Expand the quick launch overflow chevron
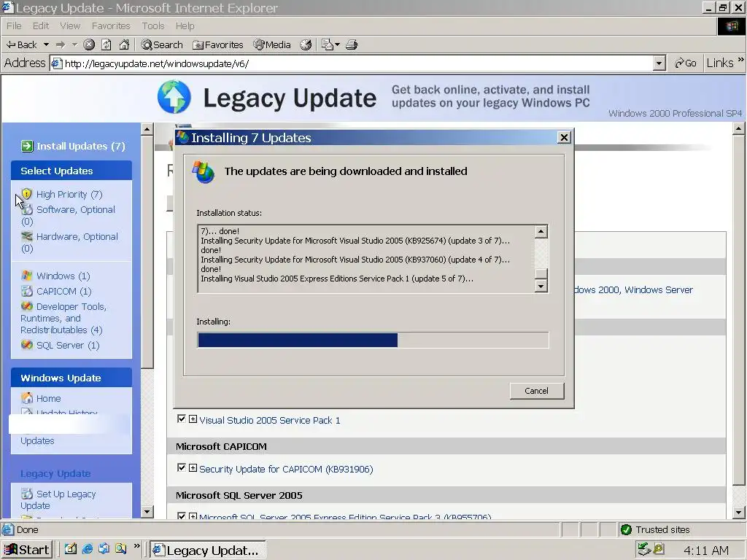This screenshot has width=747, height=560. (137, 545)
